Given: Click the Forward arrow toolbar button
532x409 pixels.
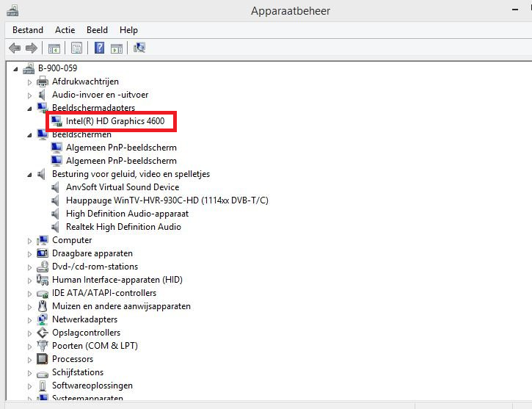Looking at the screenshot, I should [x=32, y=48].
